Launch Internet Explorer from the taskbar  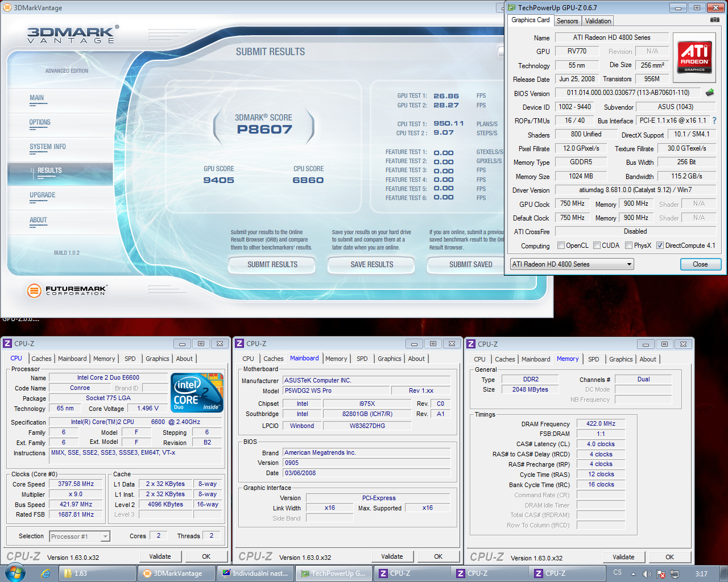[x=45, y=573]
